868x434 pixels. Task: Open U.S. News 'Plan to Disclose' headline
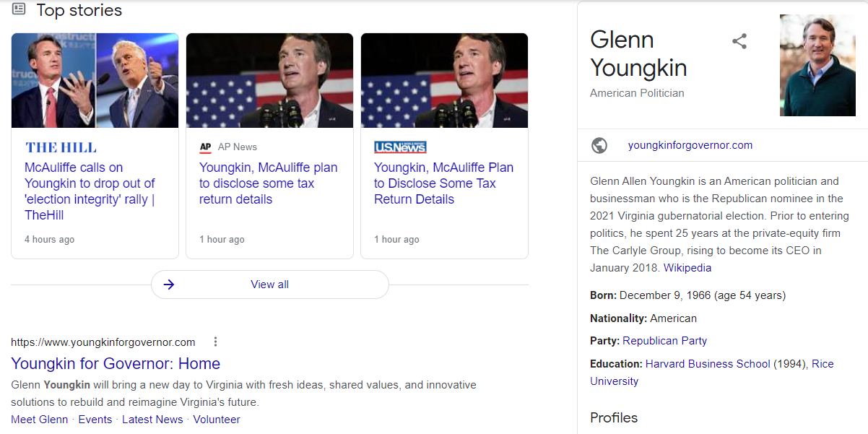(x=443, y=183)
